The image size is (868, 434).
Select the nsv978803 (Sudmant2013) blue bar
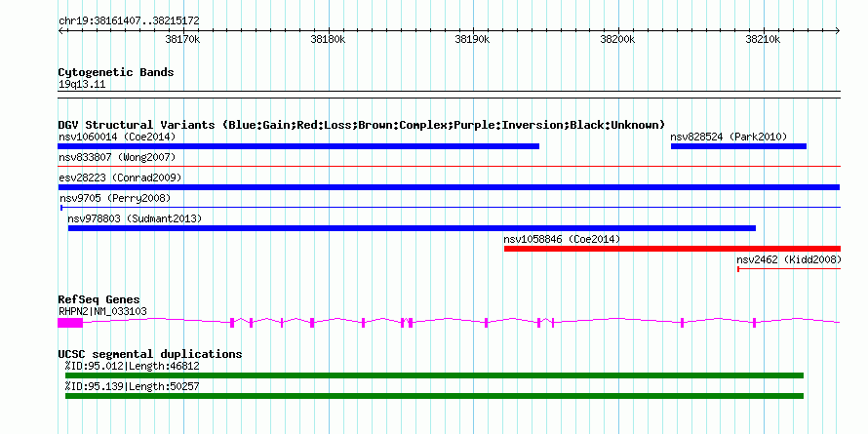pos(412,228)
